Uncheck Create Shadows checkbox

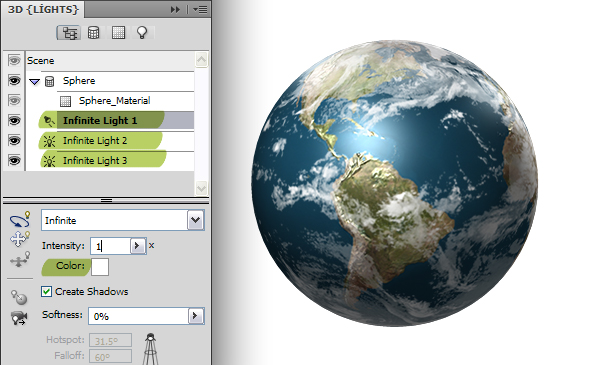coord(46,292)
